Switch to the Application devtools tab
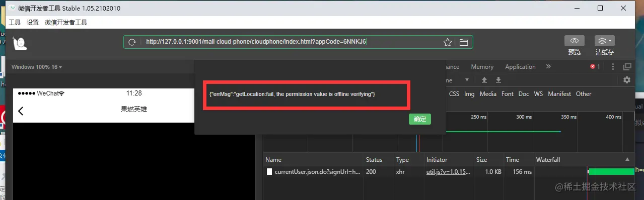This screenshot has height=200, width=644. pyautogui.click(x=520, y=67)
